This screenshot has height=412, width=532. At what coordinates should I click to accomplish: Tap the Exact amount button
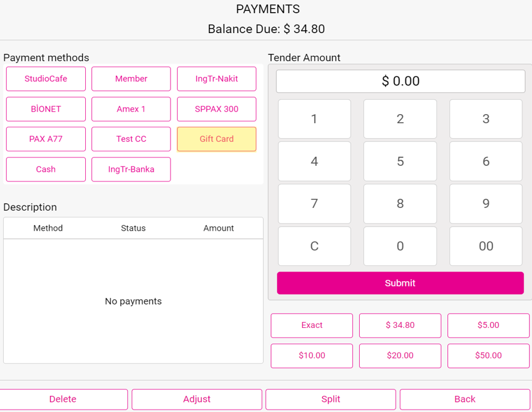312,326
